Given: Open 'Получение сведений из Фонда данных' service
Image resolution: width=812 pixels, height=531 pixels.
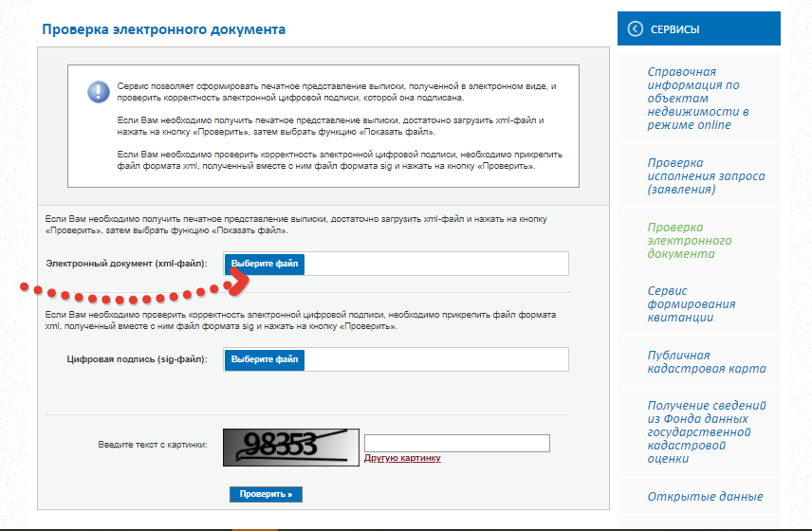Looking at the screenshot, I should click(x=706, y=431).
